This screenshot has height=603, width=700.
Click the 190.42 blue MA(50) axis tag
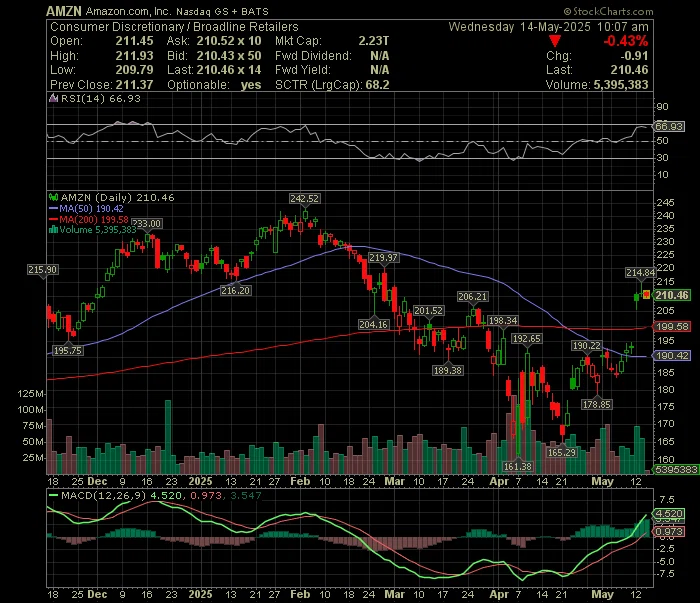(x=672, y=356)
